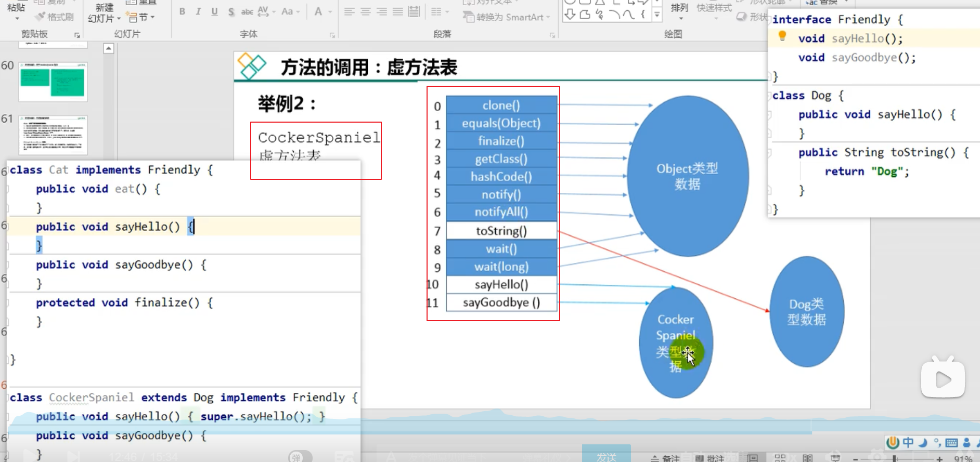Open the 备注 notes pane
This screenshot has height=462, width=980.
coord(665,458)
